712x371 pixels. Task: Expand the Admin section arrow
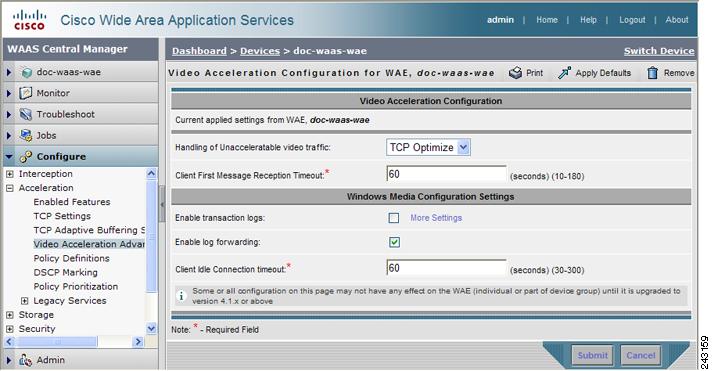(x=9, y=360)
